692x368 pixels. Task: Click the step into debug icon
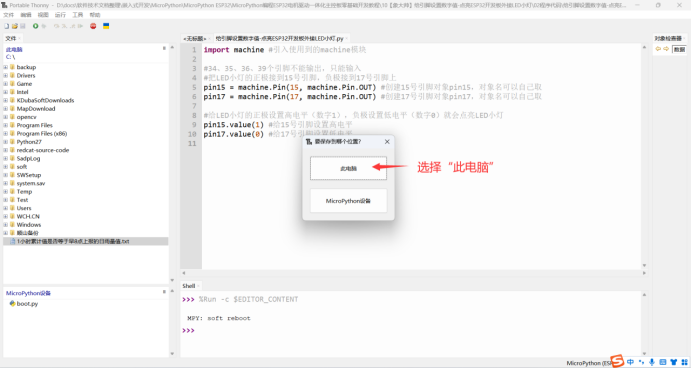point(64,26)
